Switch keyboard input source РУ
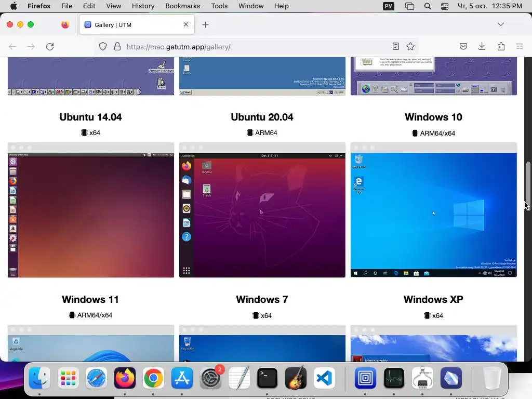532x399 pixels. point(389,6)
